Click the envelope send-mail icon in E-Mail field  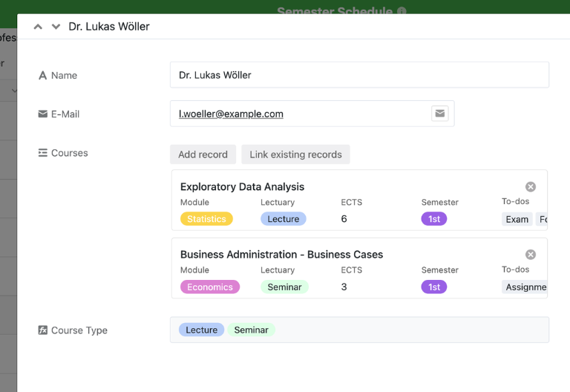(439, 114)
